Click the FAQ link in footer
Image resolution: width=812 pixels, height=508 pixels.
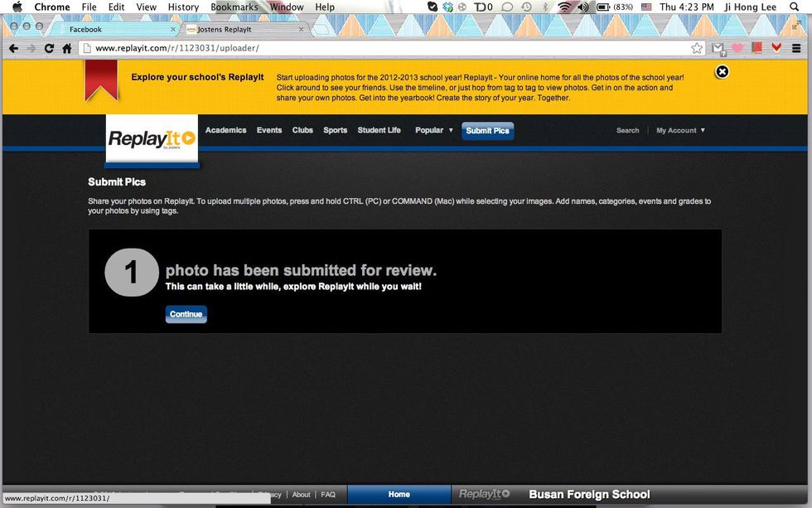coord(328,495)
